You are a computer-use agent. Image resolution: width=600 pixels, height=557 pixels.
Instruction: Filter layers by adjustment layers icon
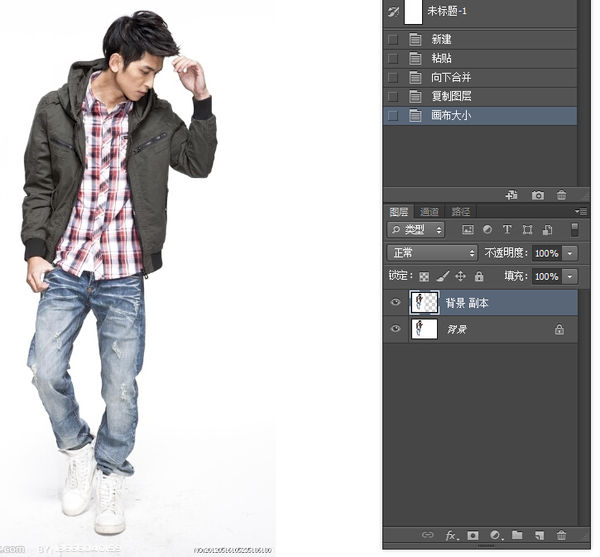click(488, 230)
